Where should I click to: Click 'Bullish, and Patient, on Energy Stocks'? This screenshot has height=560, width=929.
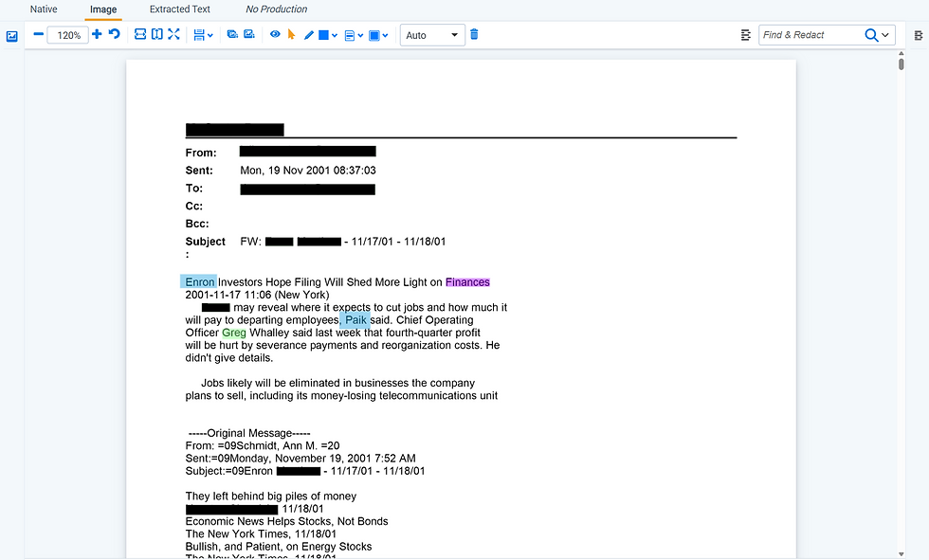279,547
